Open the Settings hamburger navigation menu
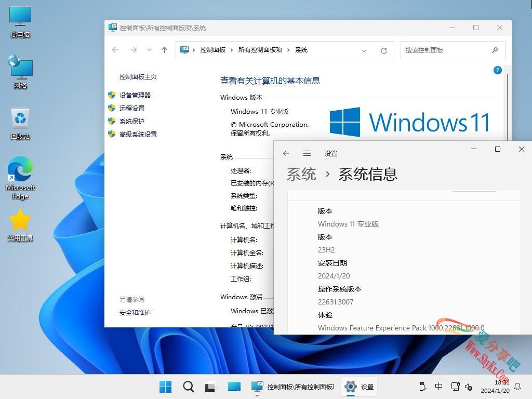532x399 pixels. click(307, 153)
